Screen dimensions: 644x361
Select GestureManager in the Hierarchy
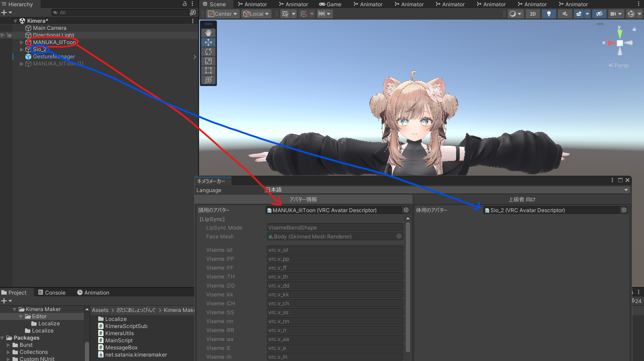[x=54, y=57]
